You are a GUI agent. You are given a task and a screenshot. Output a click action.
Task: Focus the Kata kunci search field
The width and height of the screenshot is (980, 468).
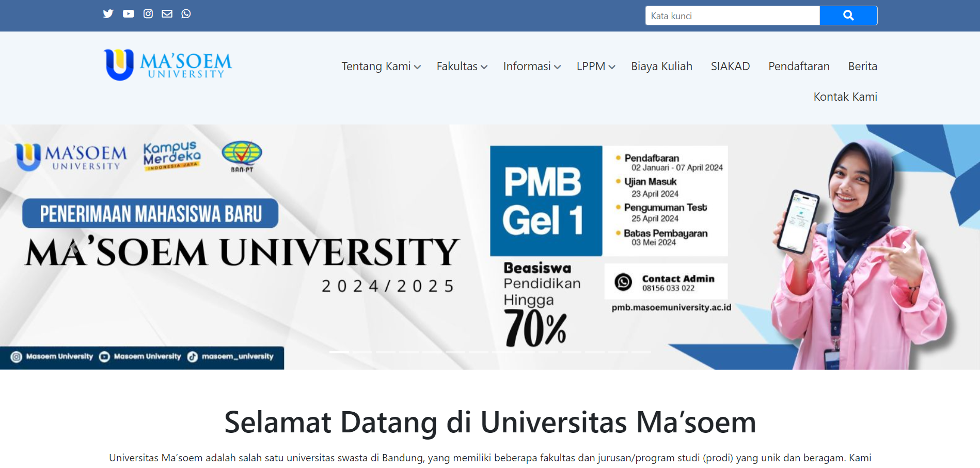[733, 15]
